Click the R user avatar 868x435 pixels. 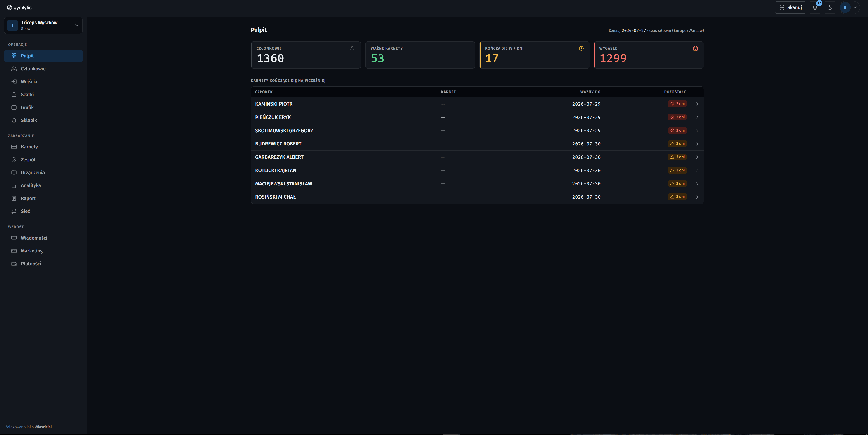point(845,7)
